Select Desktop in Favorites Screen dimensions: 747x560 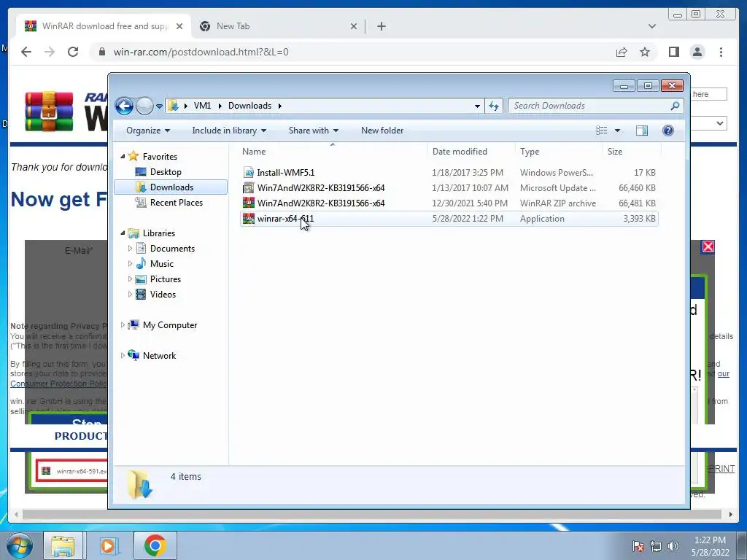[x=166, y=172]
